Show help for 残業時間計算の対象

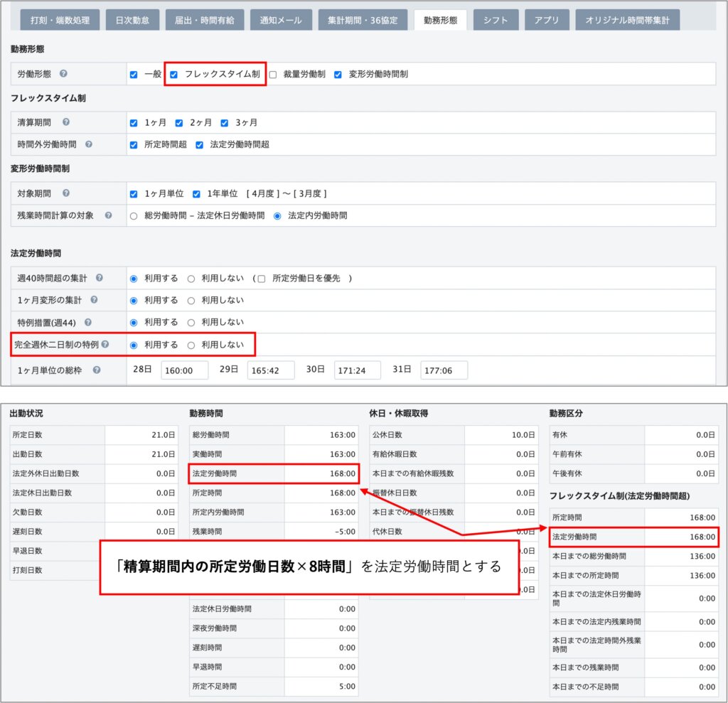point(109,215)
